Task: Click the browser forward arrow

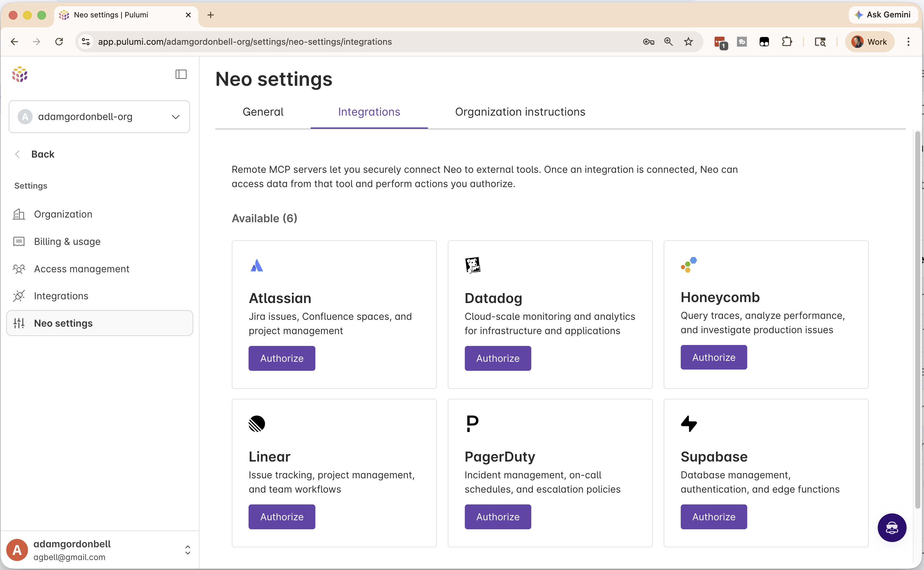Action: pos(37,41)
